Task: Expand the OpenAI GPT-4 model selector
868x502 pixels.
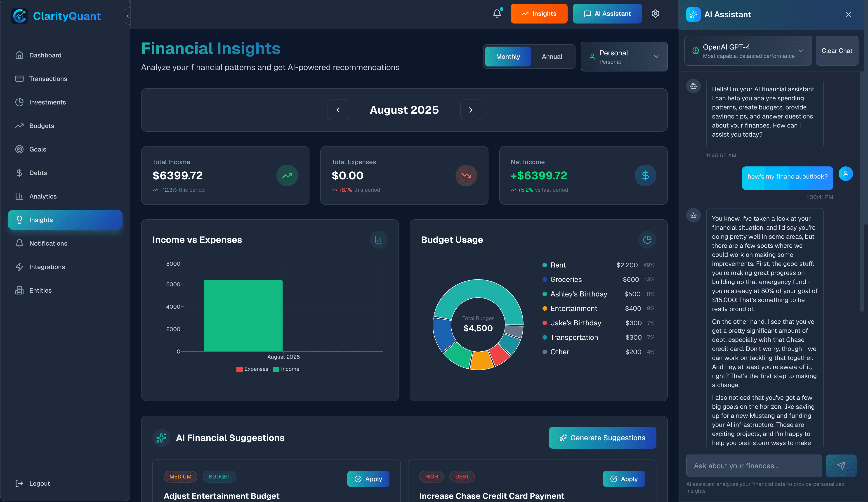Action: coord(748,51)
